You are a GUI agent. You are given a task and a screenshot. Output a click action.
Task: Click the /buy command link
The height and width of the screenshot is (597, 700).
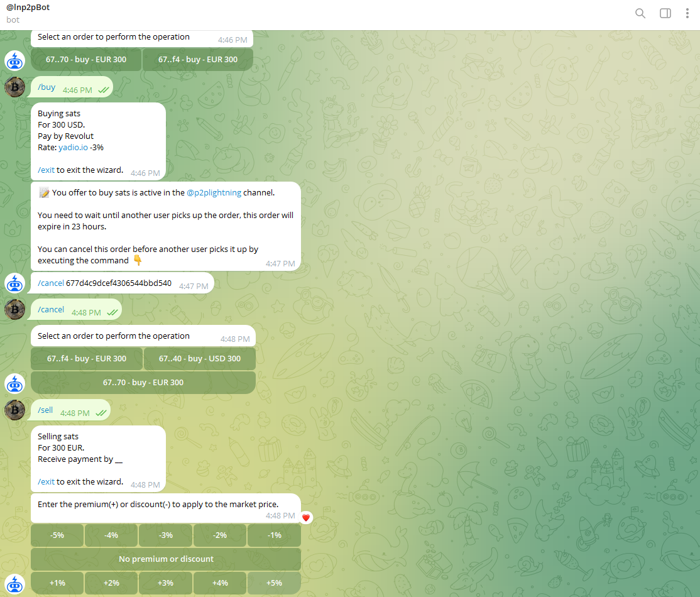point(46,87)
